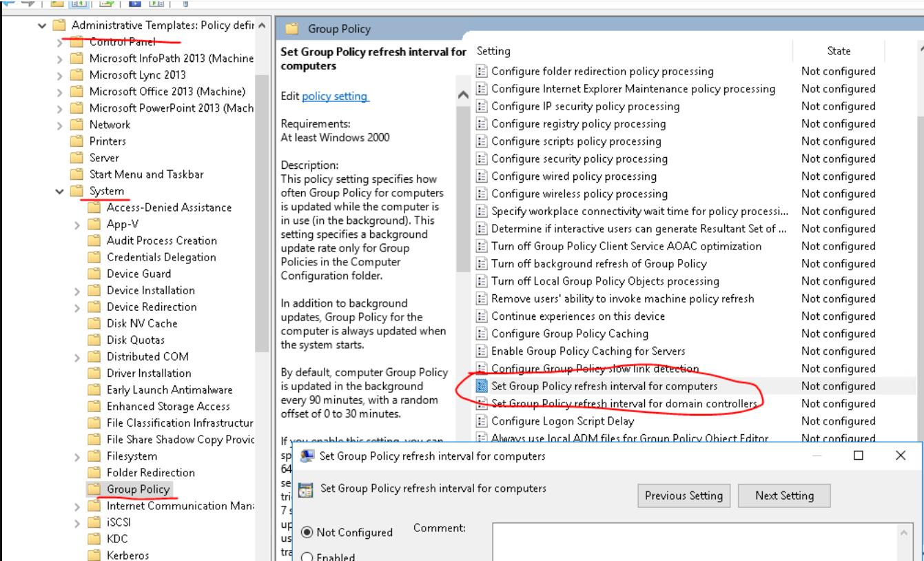Select the Audit Process Creation folder

[161, 241]
